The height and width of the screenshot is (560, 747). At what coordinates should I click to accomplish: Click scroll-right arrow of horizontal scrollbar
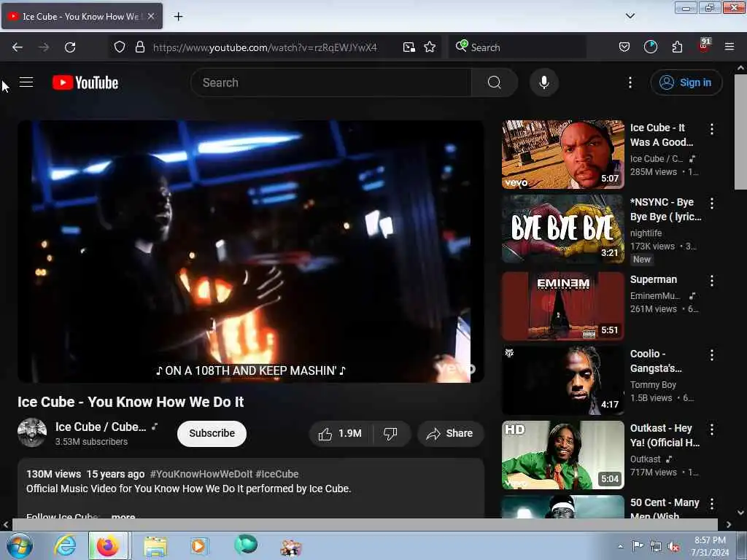point(729,524)
